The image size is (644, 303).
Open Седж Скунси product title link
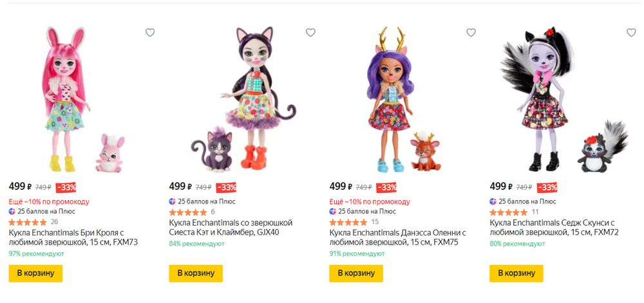pyautogui.click(x=554, y=227)
